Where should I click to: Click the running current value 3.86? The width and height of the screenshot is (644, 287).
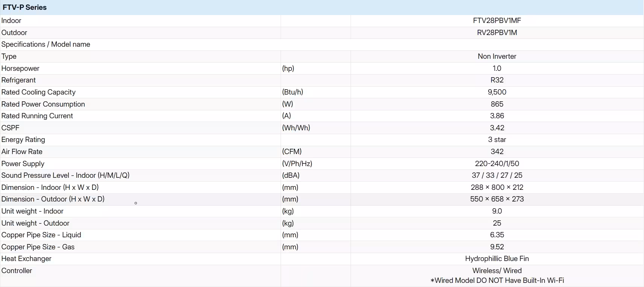coord(497,116)
